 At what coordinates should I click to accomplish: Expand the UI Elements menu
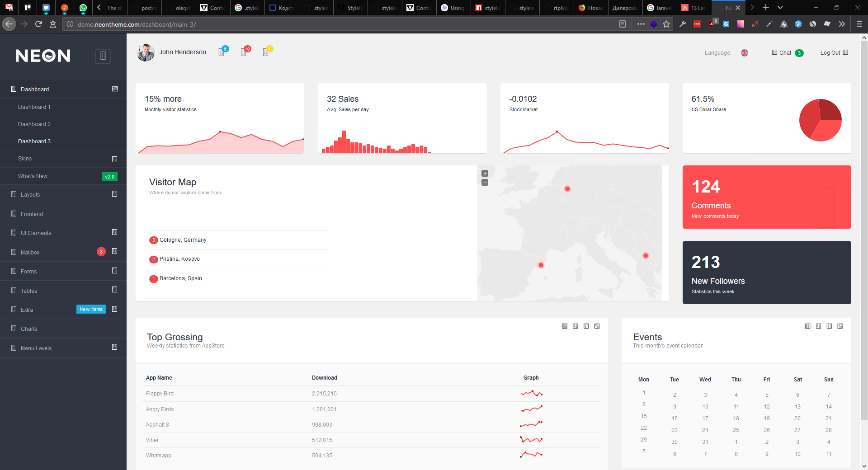point(36,233)
